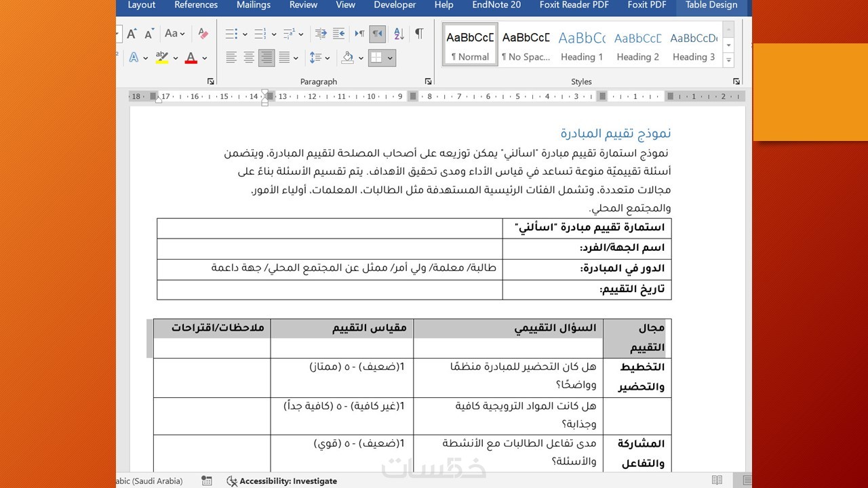This screenshot has width=868, height=488.
Task: Apply a numbered list
Action: (260, 33)
